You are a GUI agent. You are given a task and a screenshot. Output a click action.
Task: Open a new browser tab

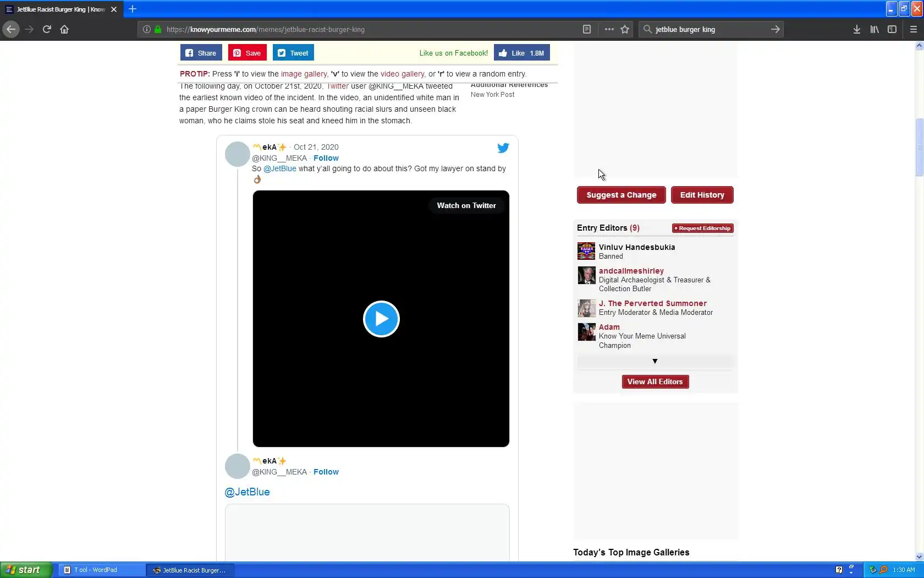(x=133, y=9)
